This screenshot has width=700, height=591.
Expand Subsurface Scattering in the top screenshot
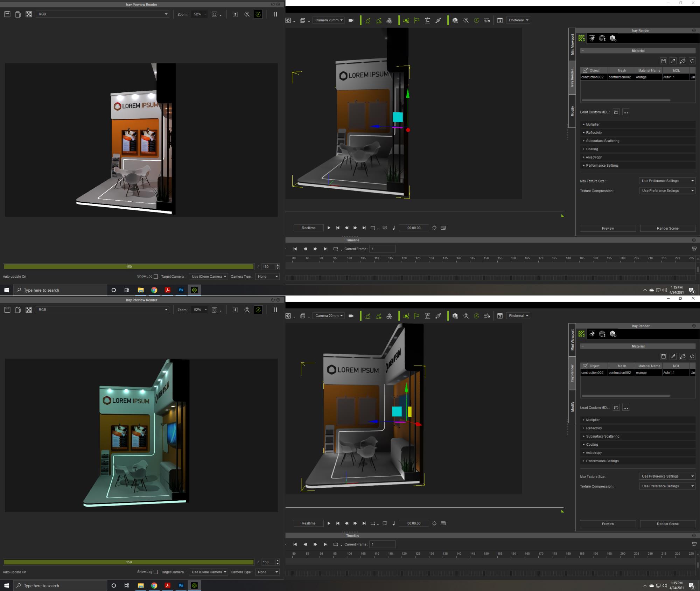(x=638, y=141)
